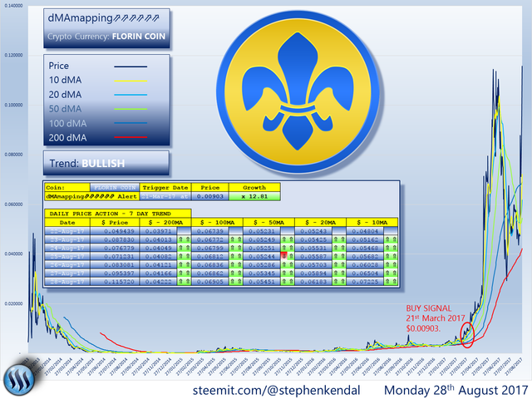Click the red 200 dMA legend line

131,137
